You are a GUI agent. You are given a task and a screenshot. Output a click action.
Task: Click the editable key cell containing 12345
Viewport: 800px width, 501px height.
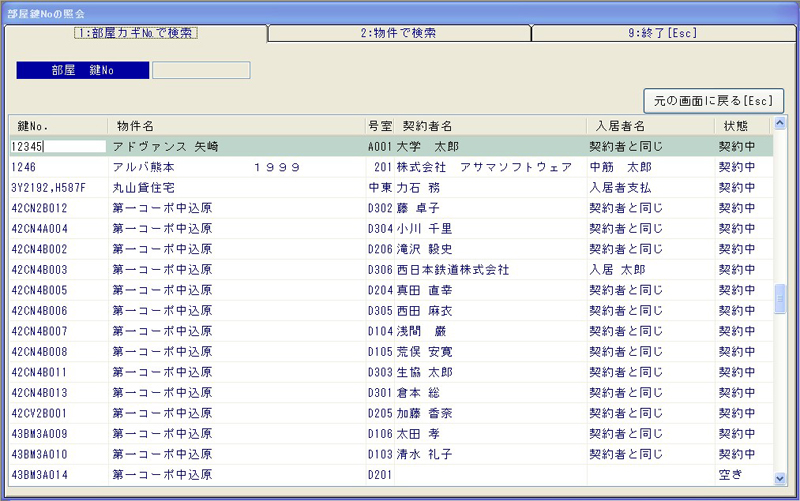tap(57, 146)
